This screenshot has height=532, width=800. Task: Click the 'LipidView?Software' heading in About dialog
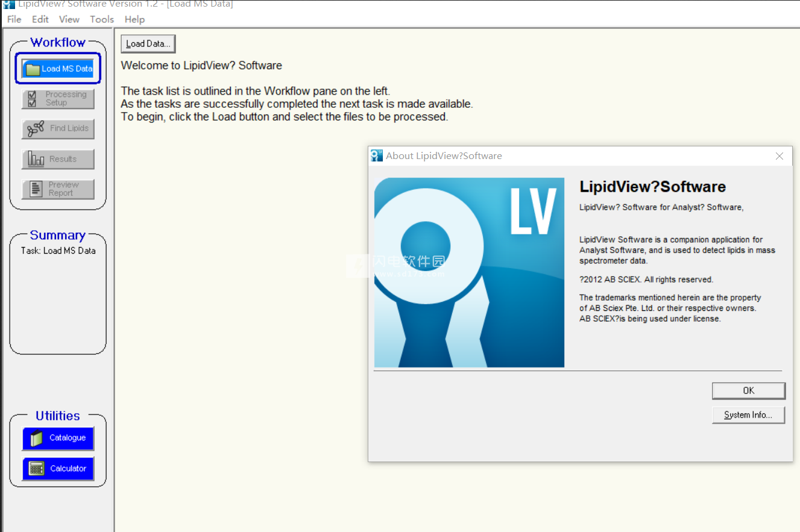[652, 187]
